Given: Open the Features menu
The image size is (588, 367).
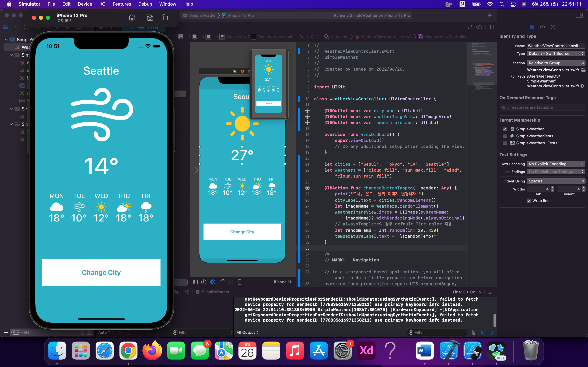Looking at the screenshot, I should (122, 4).
